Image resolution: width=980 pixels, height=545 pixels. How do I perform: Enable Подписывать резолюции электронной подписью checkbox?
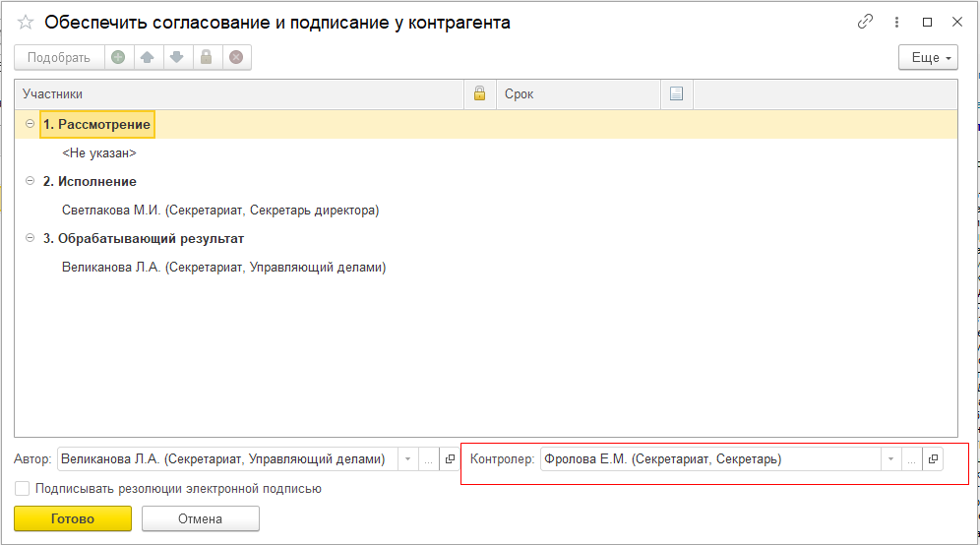[23, 488]
